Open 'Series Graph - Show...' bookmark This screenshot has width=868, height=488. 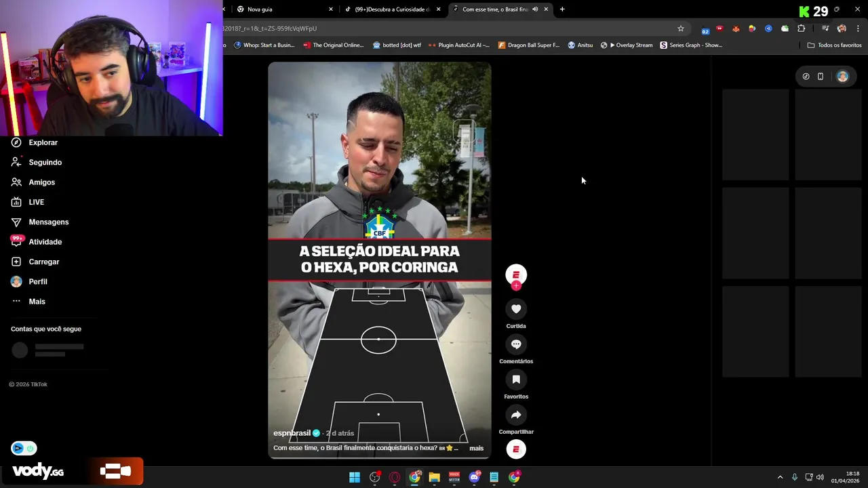click(691, 45)
